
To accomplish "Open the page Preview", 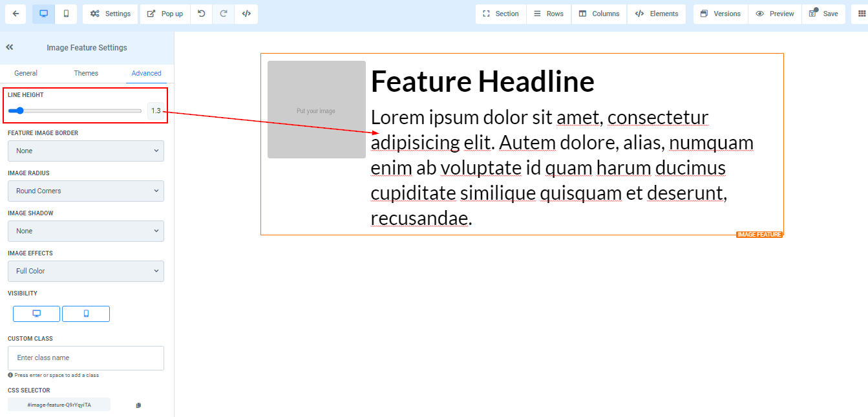I will pyautogui.click(x=774, y=14).
